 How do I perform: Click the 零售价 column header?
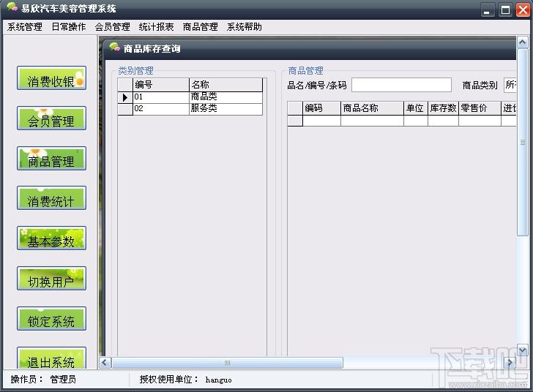point(480,108)
